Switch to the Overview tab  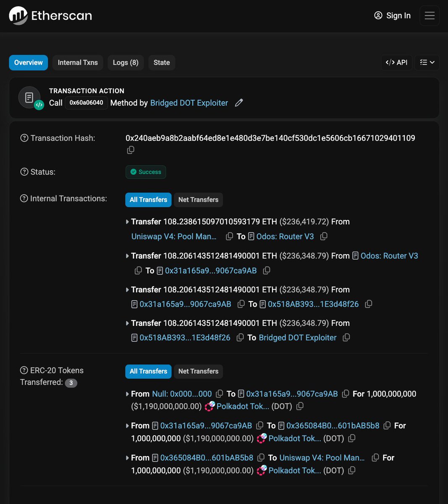29,63
